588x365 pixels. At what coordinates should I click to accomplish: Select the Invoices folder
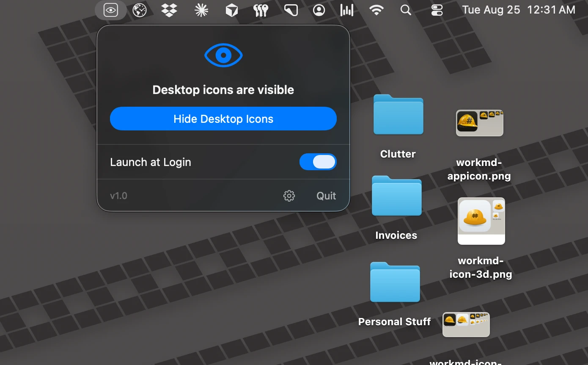click(397, 196)
